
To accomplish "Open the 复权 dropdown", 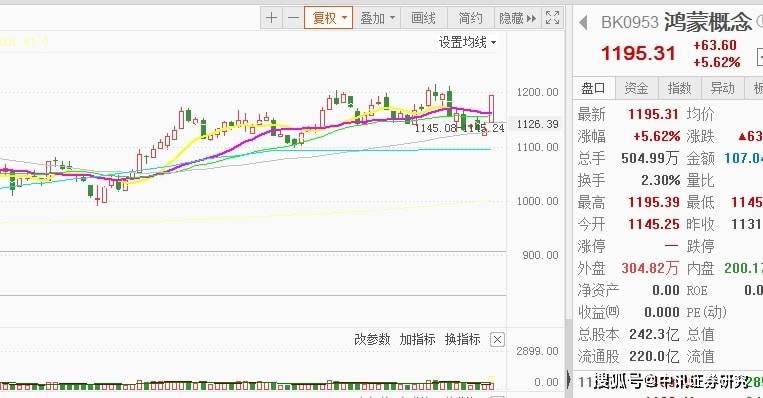I will pos(328,18).
